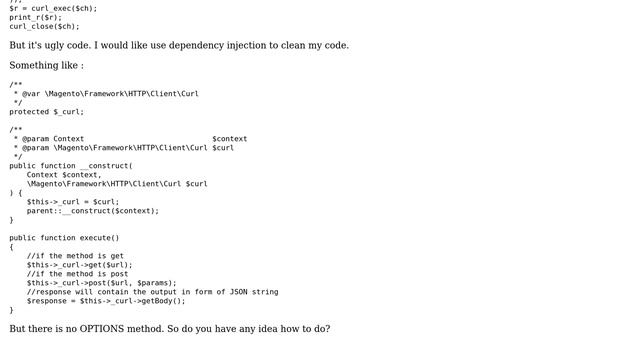Click the '//if the method is get' comment
640x360 pixels.
coord(75,256)
